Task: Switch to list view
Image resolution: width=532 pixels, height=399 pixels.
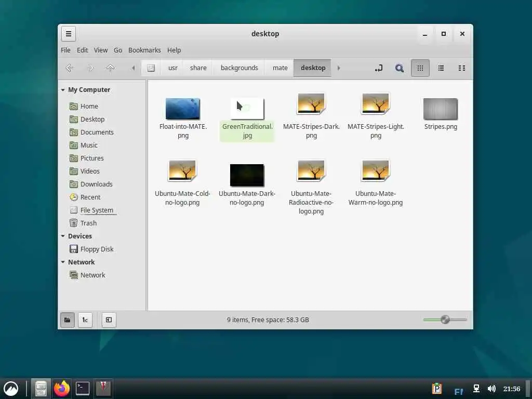Action: [441, 68]
